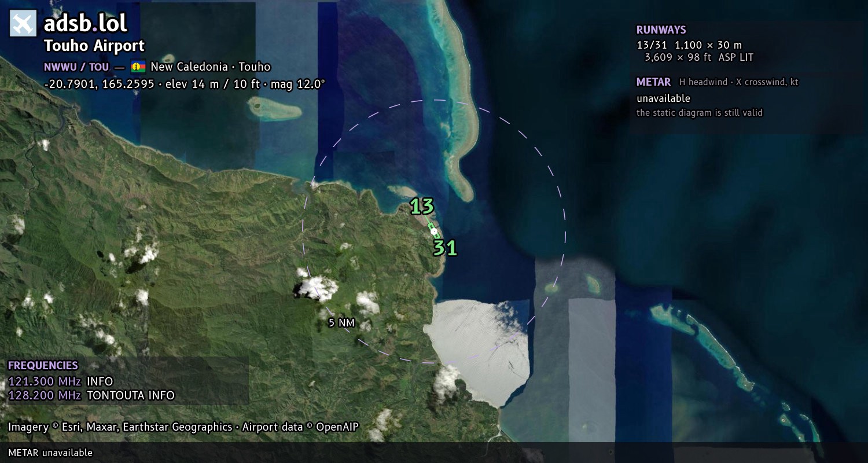Click the 3,609 × 98 ft ASP LIT line
The image size is (868, 463).
pos(699,57)
